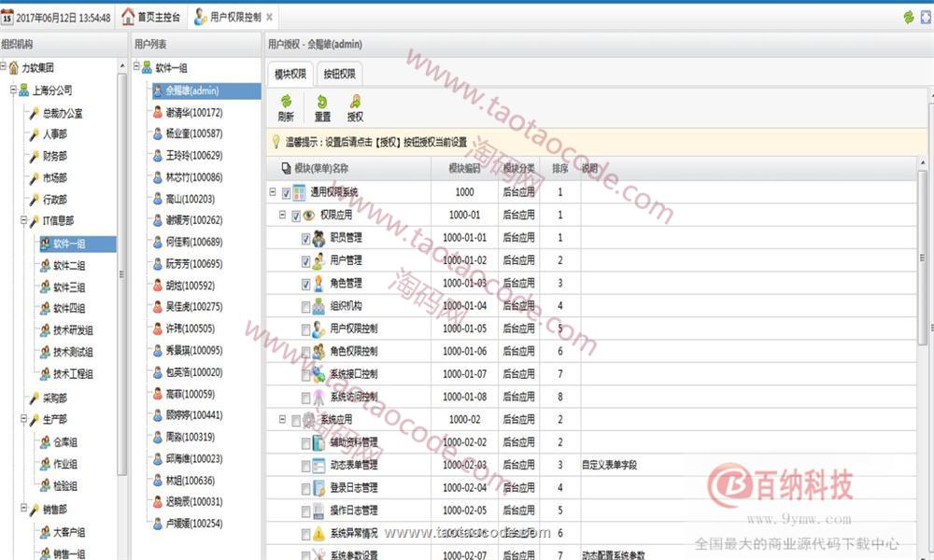
Task: Collapse the 生产部 department node
Action: point(22,420)
